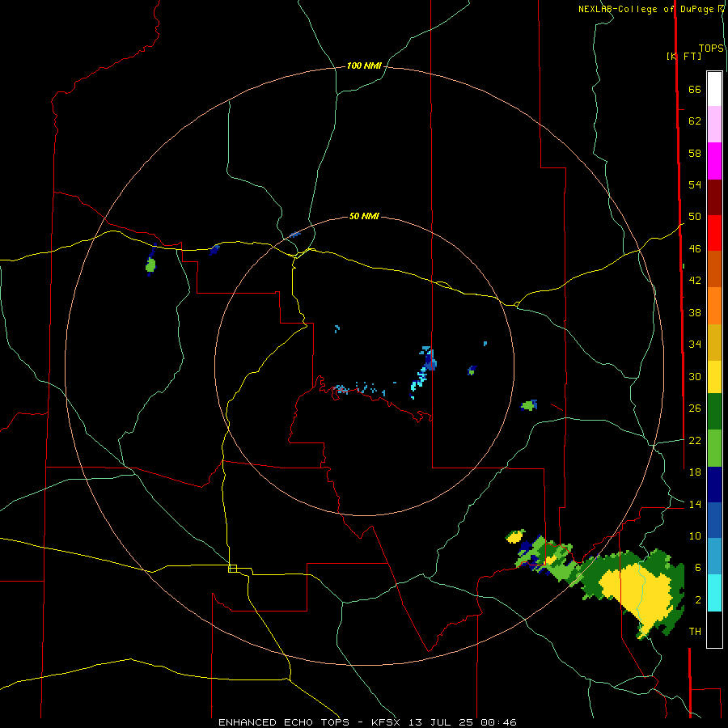Click the white swatch on the tops scale
This screenshot has height=728, width=728.
click(x=714, y=89)
